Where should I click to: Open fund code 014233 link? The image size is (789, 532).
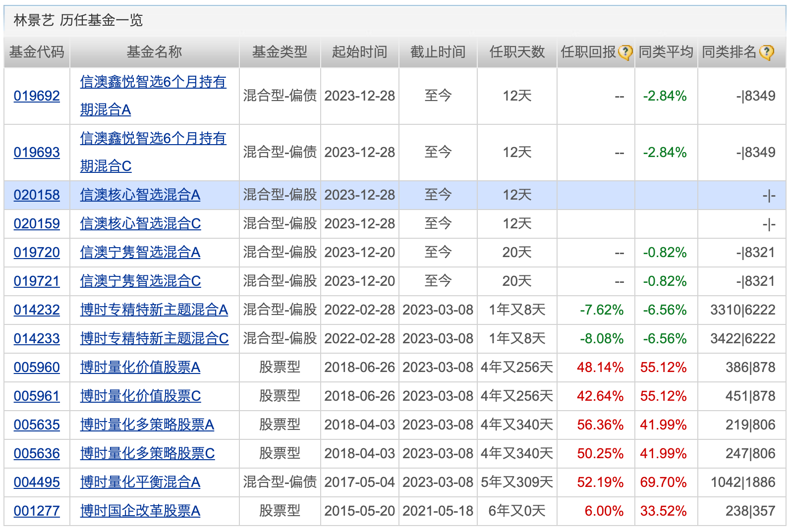coord(37,338)
